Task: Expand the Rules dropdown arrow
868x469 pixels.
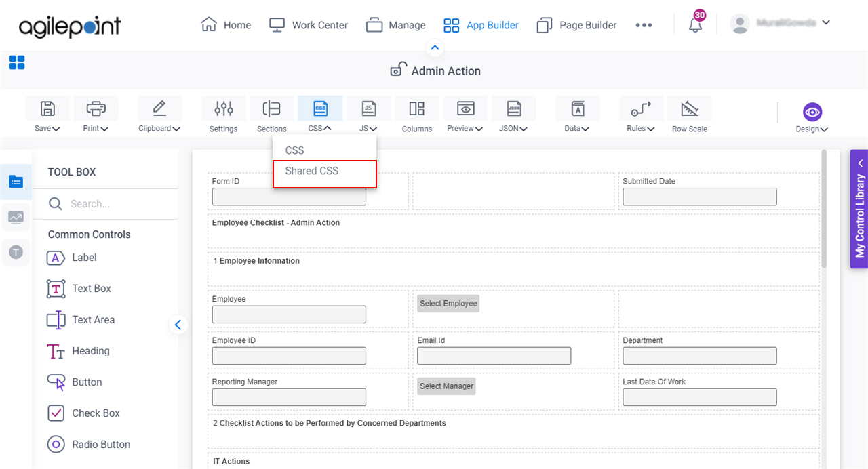Action: (650, 129)
